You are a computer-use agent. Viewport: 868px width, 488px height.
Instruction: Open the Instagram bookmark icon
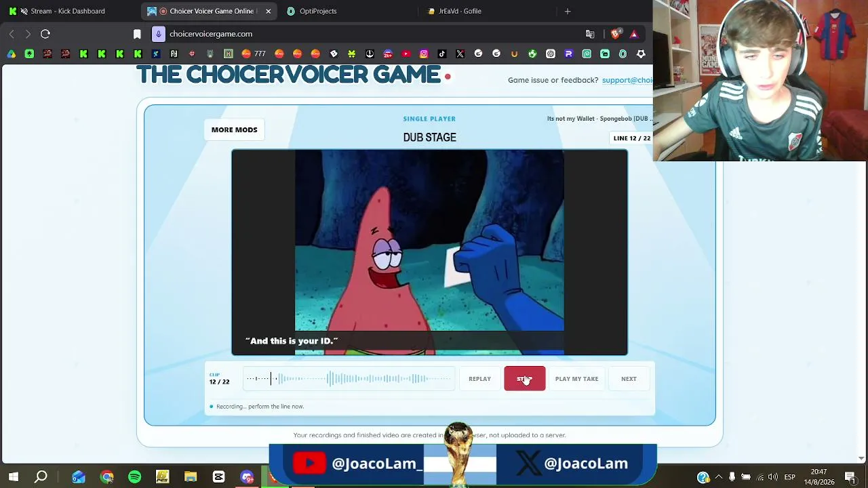pyautogui.click(x=424, y=54)
